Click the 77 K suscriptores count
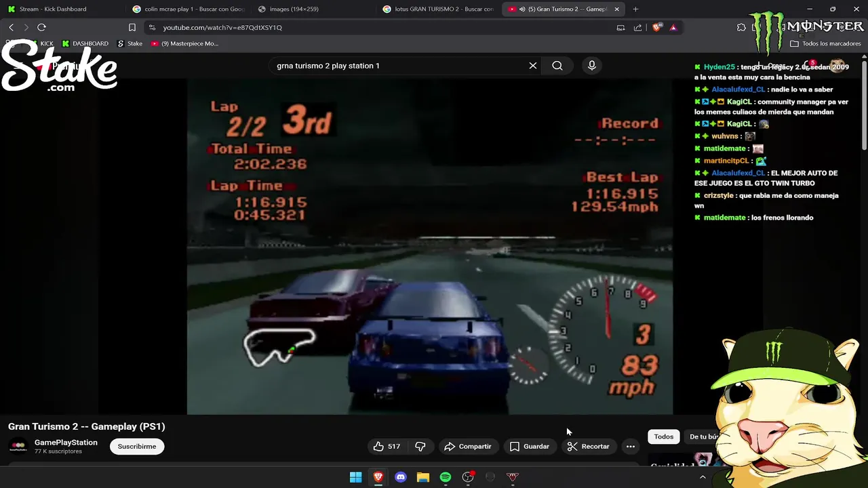 pyautogui.click(x=58, y=451)
